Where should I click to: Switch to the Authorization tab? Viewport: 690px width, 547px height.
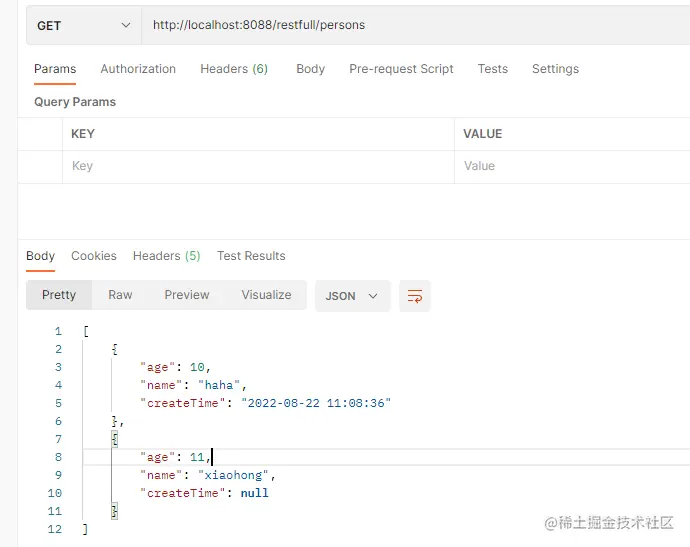pyautogui.click(x=138, y=69)
